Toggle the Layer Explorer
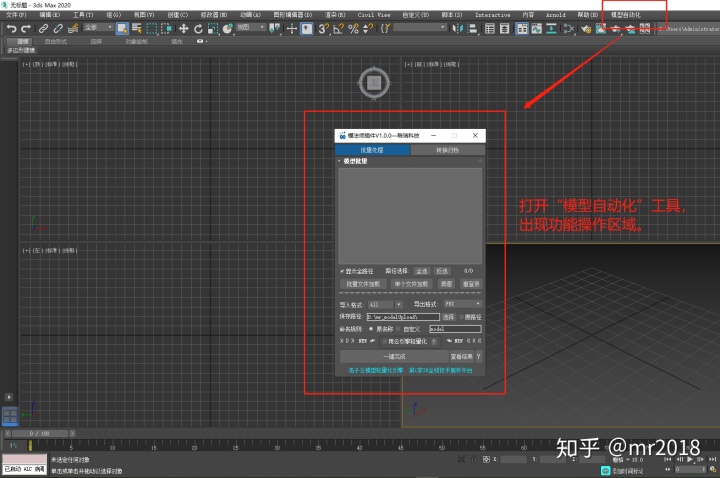 click(x=505, y=29)
